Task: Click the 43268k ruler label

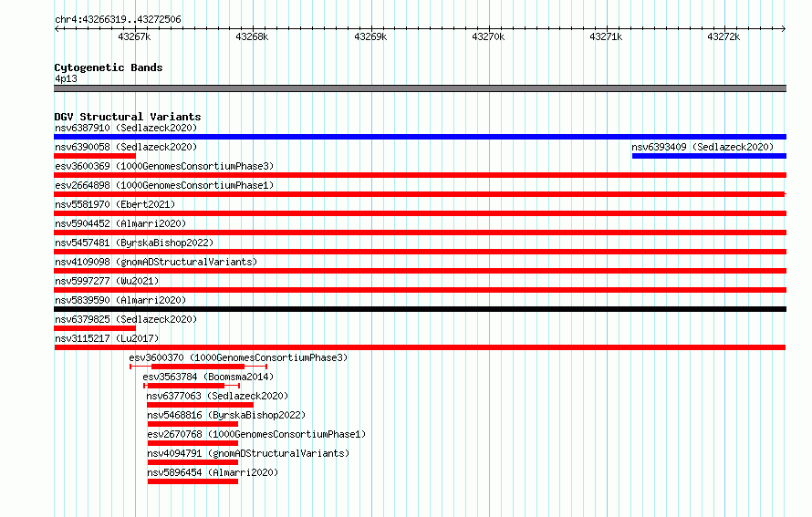Action: click(252, 36)
